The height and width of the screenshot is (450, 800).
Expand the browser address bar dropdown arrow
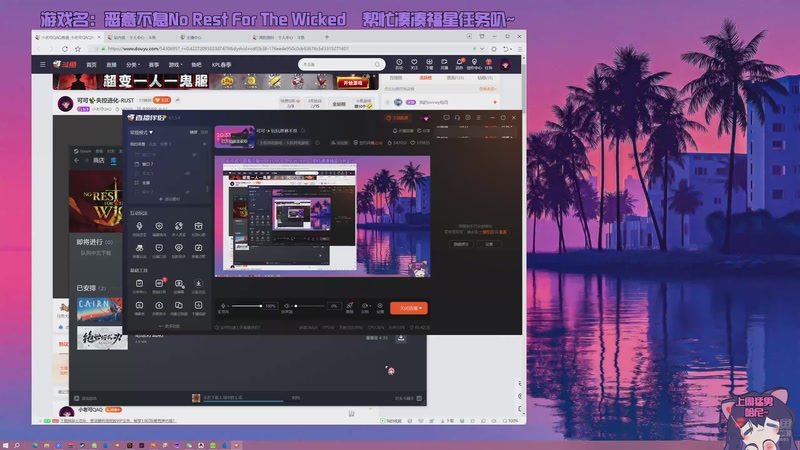(482, 49)
